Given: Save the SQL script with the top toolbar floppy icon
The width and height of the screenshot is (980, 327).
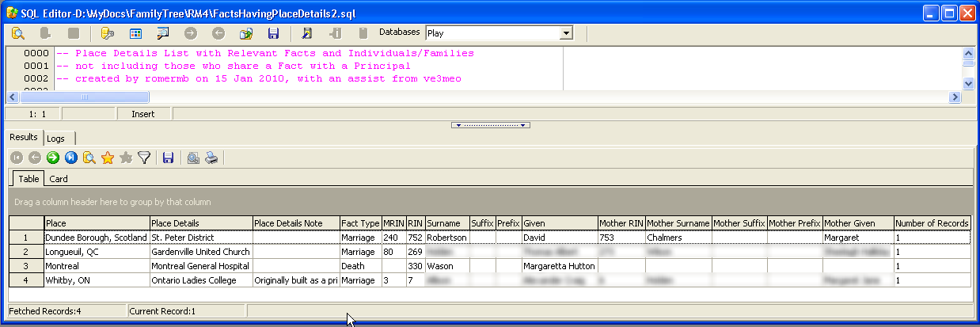Looking at the screenshot, I should [x=274, y=33].
